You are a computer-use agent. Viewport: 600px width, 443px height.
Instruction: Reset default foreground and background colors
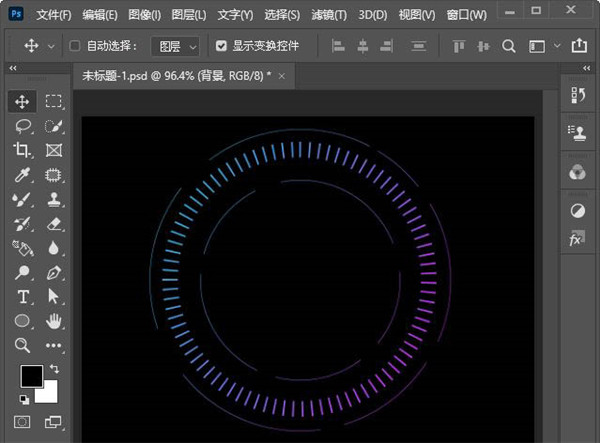[24, 399]
